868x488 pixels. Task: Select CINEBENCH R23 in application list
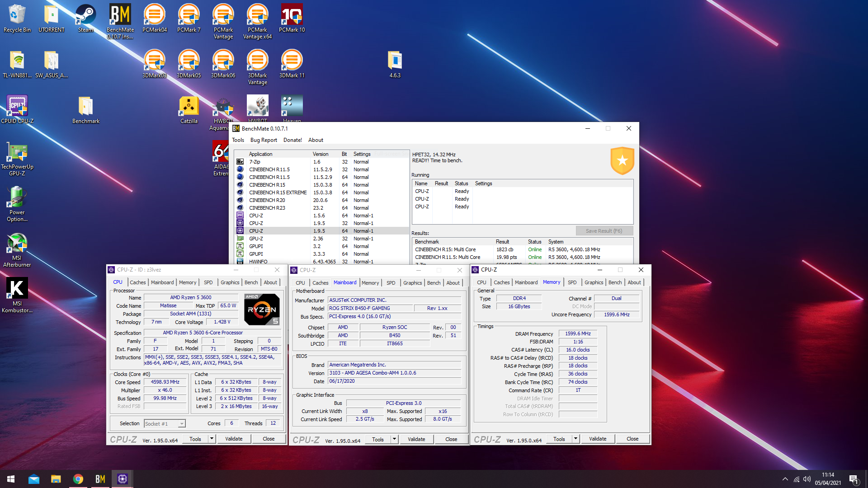[322, 208]
